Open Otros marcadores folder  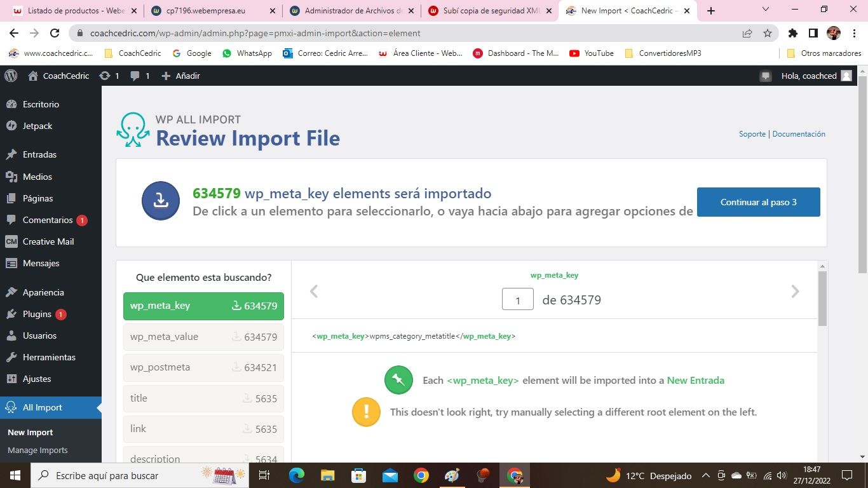click(824, 53)
